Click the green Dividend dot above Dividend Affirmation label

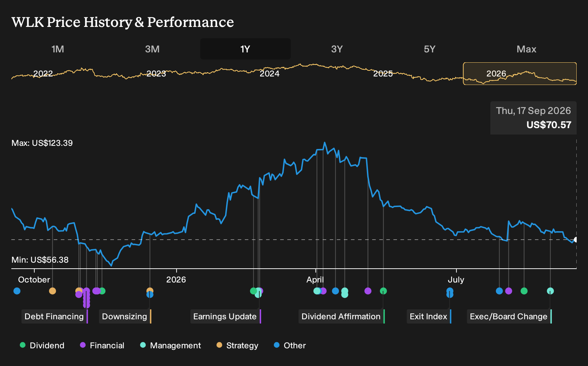point(383,291)
